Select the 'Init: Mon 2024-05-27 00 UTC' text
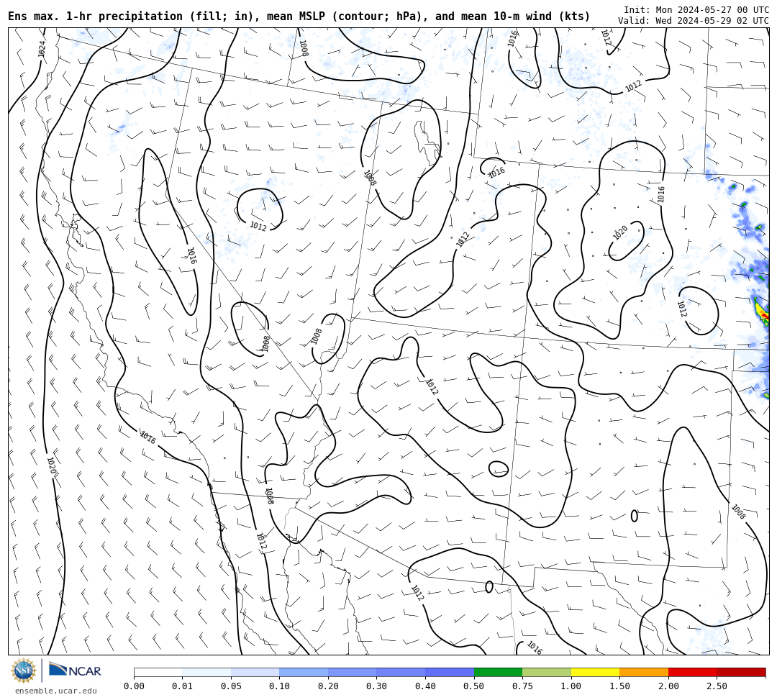Image resolution: width=777 pixels, height=700 pixels. (696, 10)
